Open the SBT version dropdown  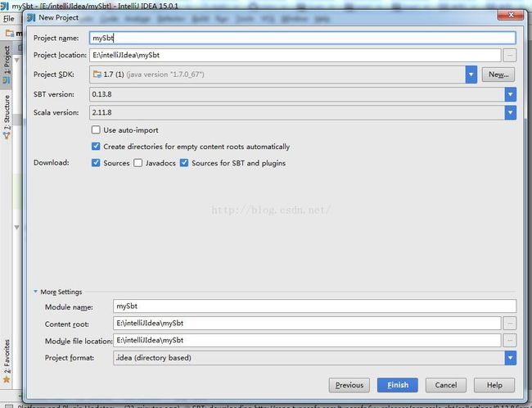pos(510,94)
